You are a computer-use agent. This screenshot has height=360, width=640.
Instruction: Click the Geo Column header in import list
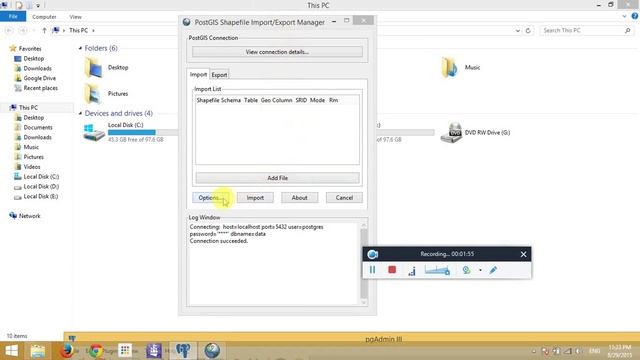coord(276,100)
